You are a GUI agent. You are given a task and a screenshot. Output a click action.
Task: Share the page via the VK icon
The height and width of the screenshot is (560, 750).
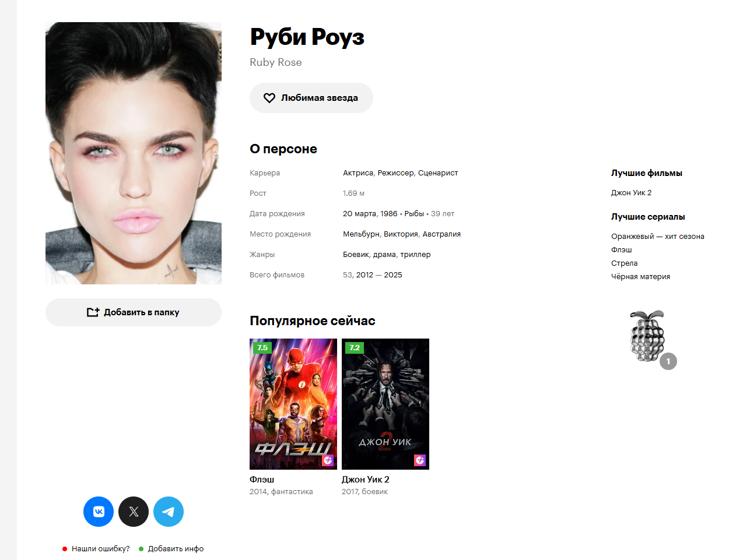point(99,512)
